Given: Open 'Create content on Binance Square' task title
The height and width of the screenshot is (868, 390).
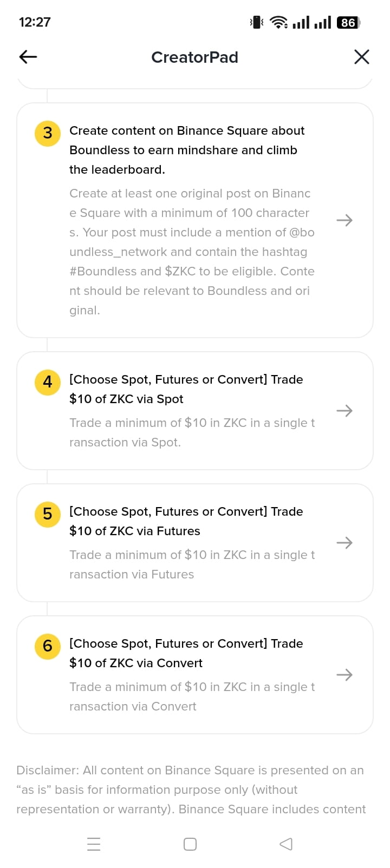Looking at the screenshot, I should [187, 150].
